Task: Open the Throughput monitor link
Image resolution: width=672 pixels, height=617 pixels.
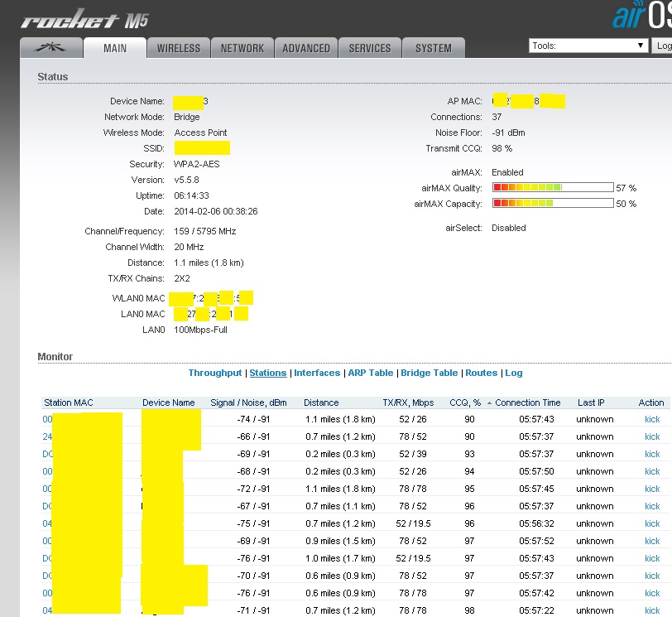Action: (215, 373)
